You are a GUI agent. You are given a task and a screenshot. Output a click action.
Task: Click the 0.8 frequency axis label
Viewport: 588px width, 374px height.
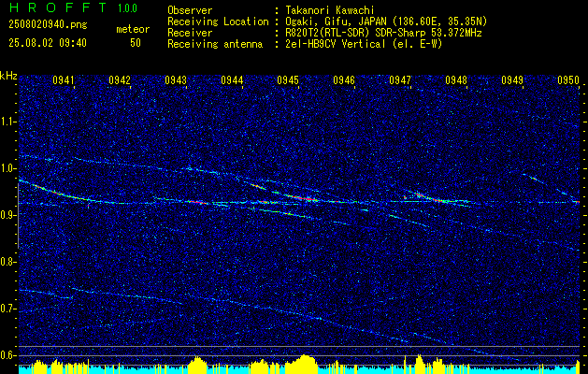coord(7,262)
